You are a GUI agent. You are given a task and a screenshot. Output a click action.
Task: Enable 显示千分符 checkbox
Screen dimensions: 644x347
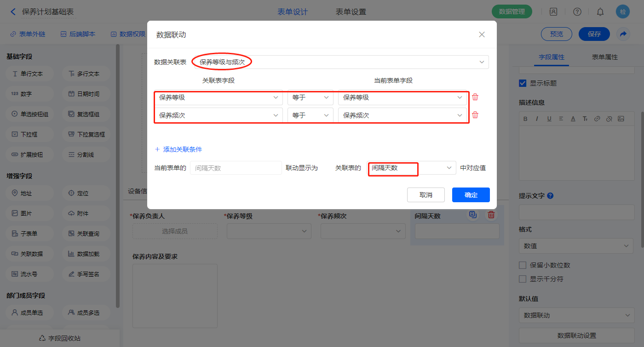523,279
